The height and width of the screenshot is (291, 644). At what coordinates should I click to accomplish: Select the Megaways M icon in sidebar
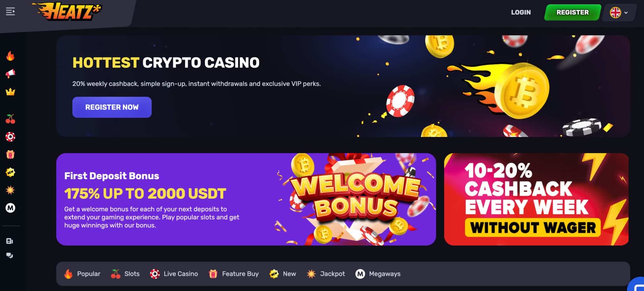(x=11, y=208)
